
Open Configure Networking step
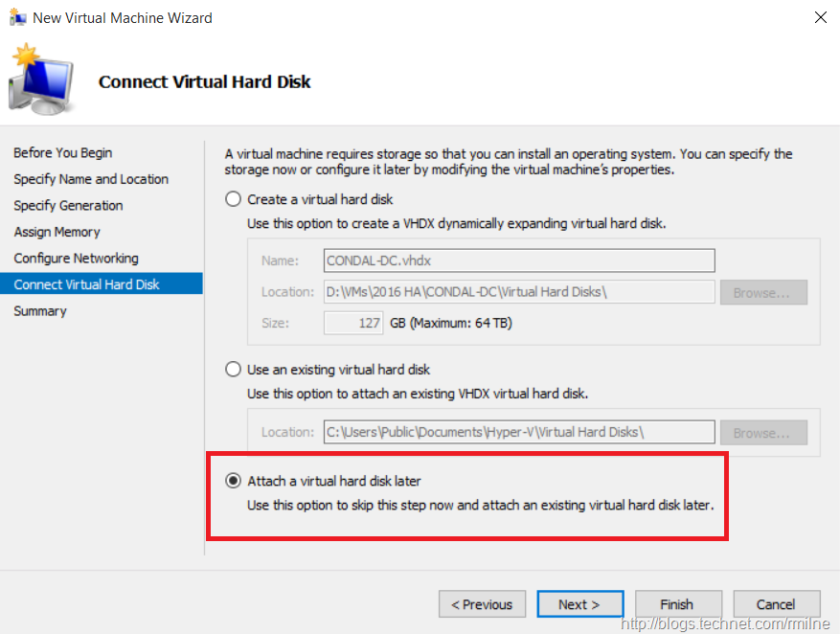click(76, 258)
